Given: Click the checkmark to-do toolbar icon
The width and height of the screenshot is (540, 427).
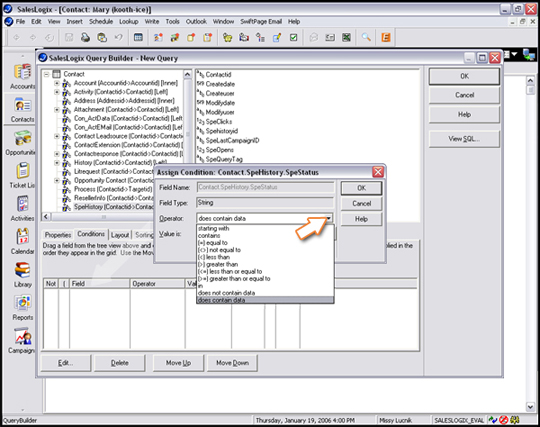Looking at the screenshot, I should [293, 37].
